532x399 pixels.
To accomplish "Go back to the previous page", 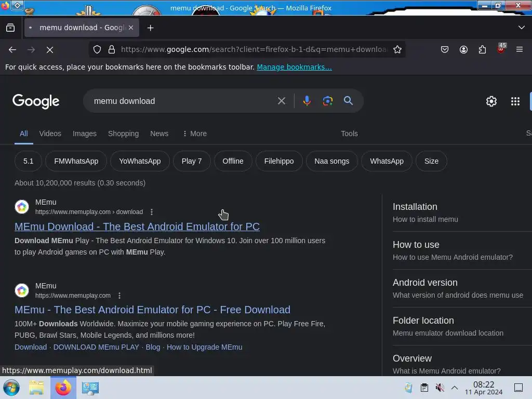I will (x=12, y=50).
